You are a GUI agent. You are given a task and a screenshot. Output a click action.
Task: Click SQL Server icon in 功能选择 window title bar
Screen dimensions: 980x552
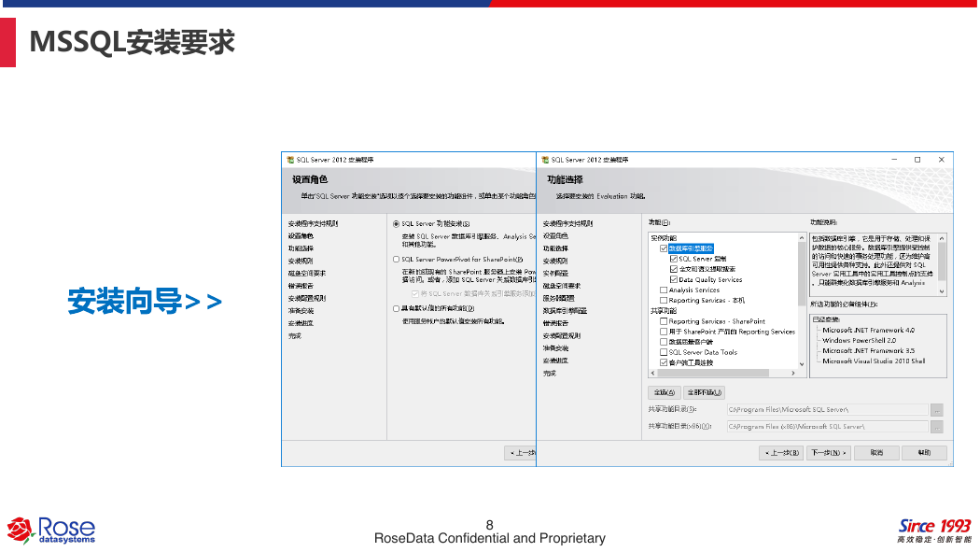(546, 160)
